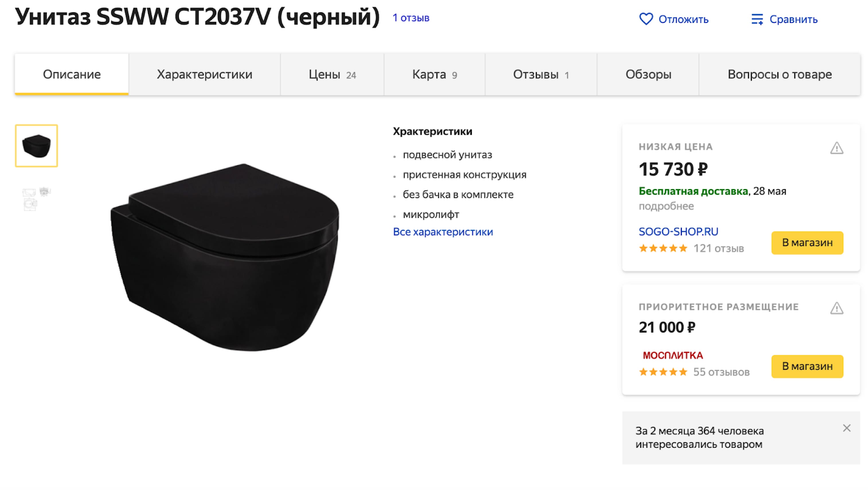Switch to Отзывы tab

click(541, 74)
